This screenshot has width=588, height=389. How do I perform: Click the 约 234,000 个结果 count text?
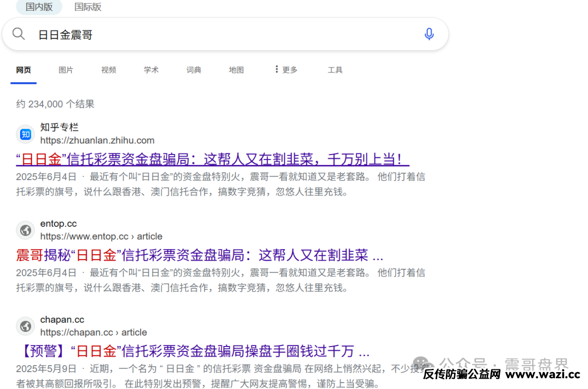click(x=55, y=104)
